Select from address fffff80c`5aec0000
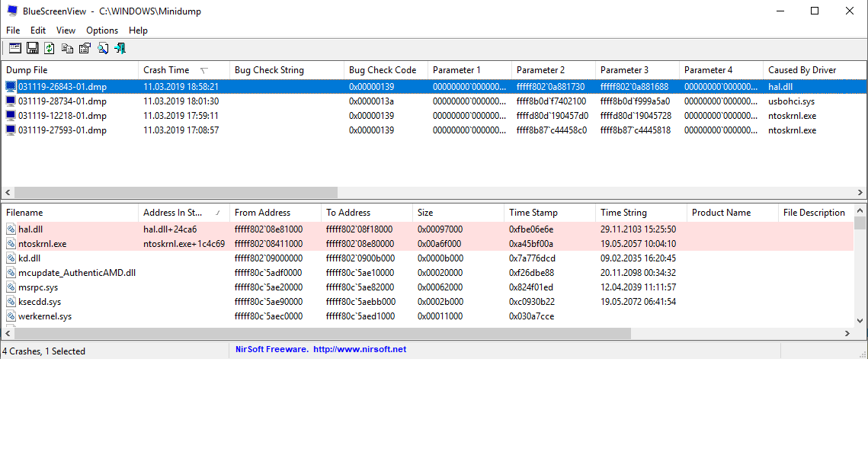This screenshot has height=468, width=868. (x=268, y=316)
